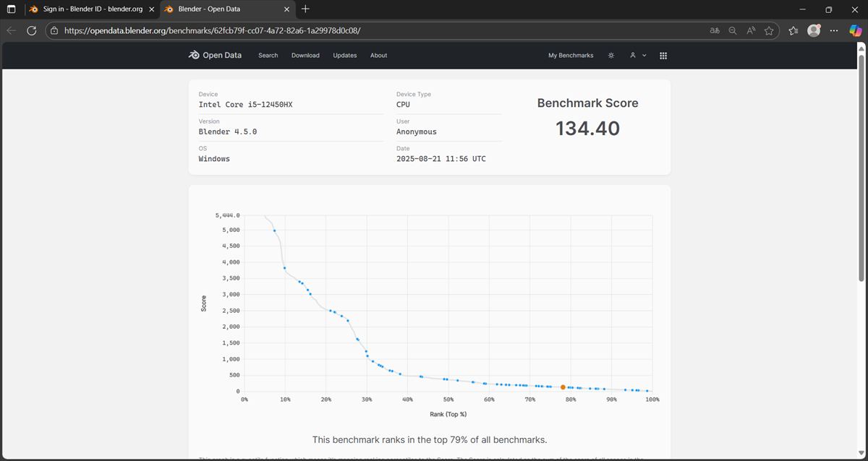Open the Copilot sidebar icon
The height and width of the screenshot is (461, 868).
854,31
